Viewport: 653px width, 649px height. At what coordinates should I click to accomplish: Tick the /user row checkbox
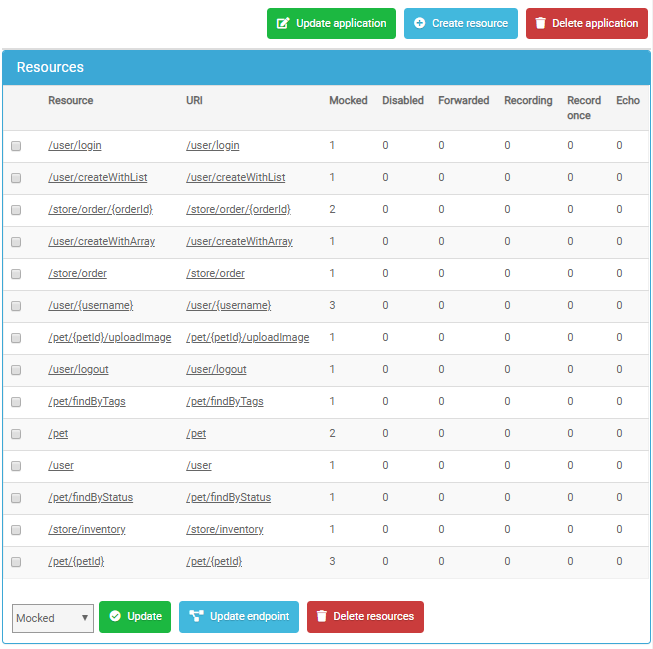click(x=16, y=466)
